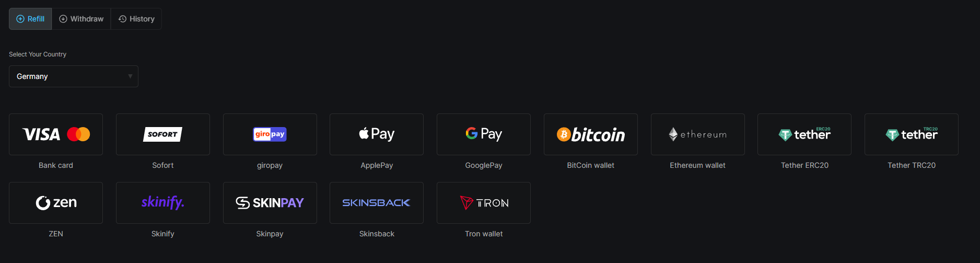
Task: Select the VISA Mastercard bank card option
Action: tap(56, 134)
